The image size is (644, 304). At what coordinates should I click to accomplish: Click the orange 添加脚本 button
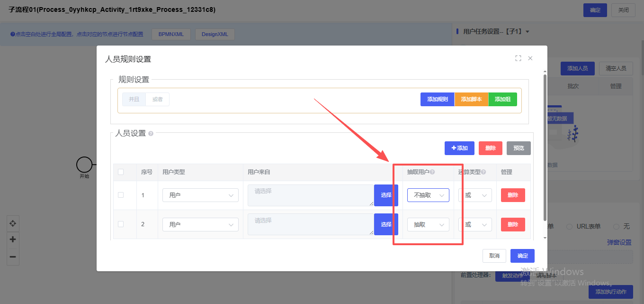coord(471,99)
